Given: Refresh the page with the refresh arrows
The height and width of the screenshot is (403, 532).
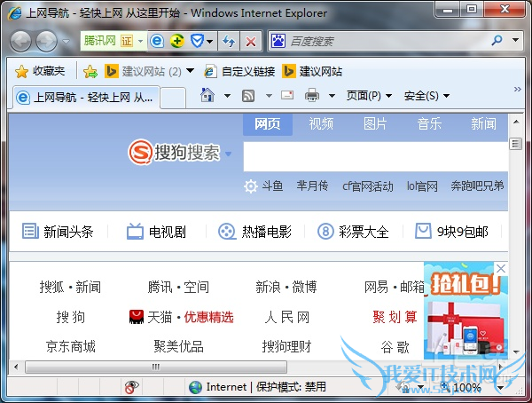Looking at the screenshot, I should 229,42.
